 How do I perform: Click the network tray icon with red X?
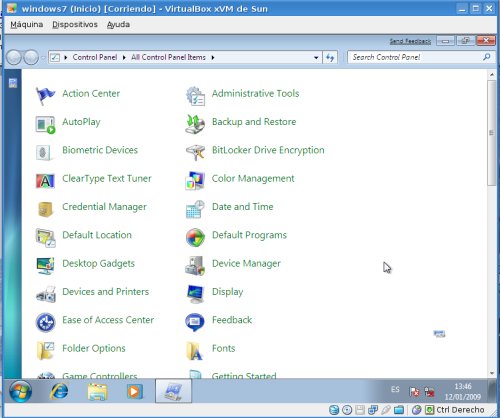coord(429,392)
